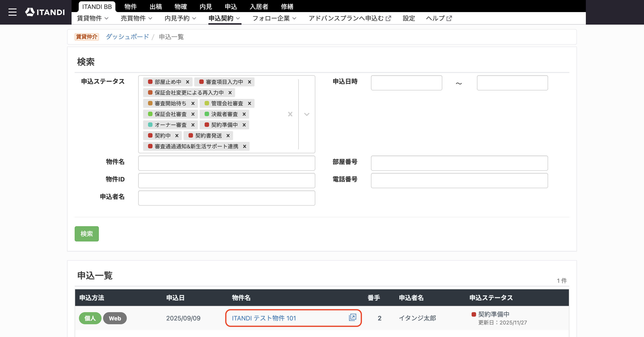Remove the 契約書発送 status tag
Screen dimensions: 644x337
pyautogui.click(x=228, y=136)
